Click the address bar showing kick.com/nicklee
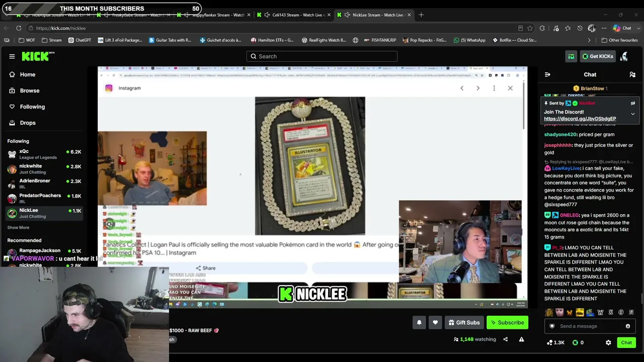The width and height of the screenshot is (644, 362). pos(272,28)
